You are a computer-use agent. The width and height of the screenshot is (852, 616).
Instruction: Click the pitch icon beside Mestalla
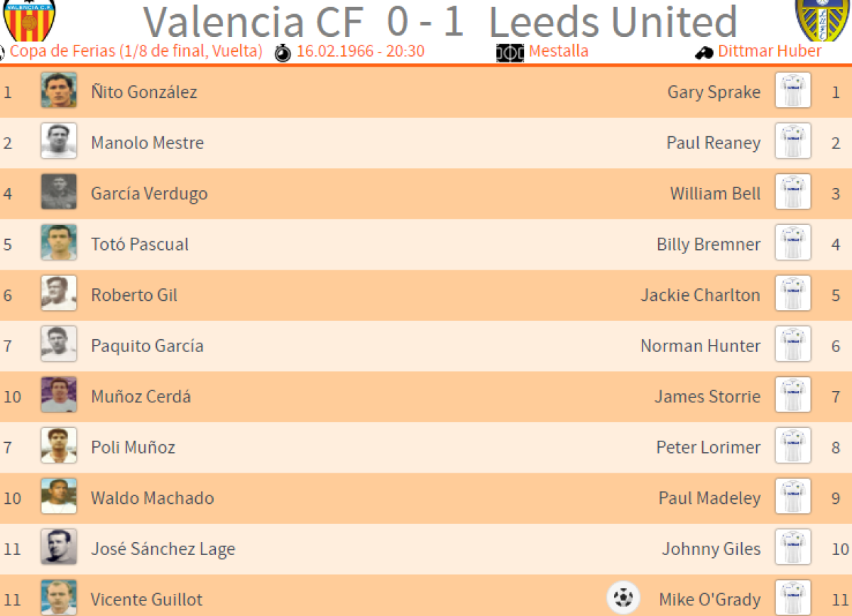pyautogui.click(x=510, y=53)
